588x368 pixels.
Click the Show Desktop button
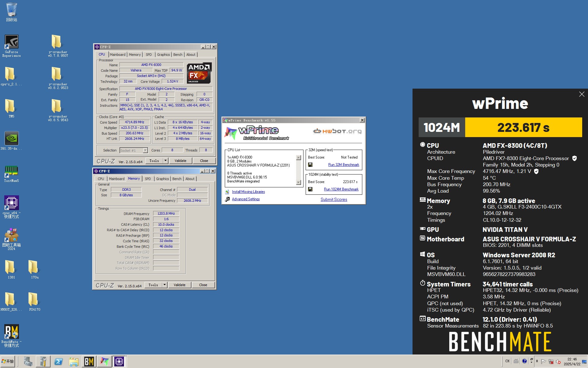pos(585,362)
